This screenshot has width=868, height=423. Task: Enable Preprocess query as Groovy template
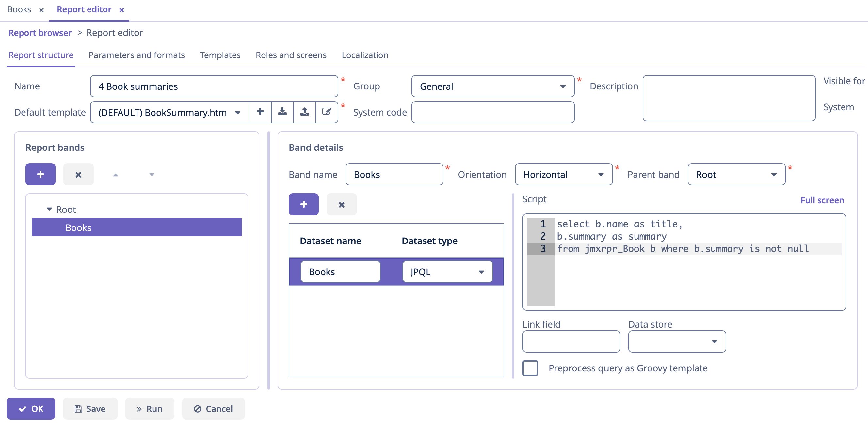530,368
